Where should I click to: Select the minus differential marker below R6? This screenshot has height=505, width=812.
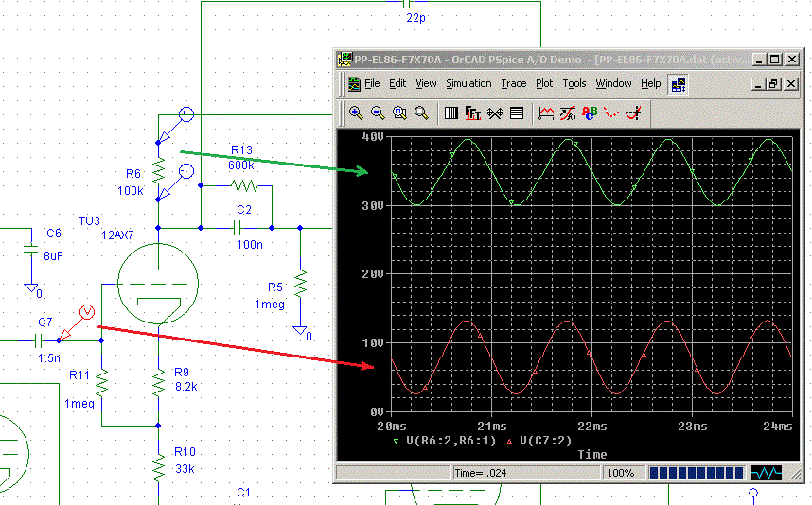(x=186, y=171)
